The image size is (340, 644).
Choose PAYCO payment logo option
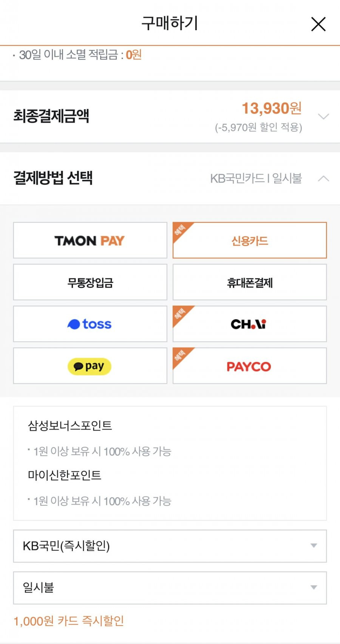(250, 366)
